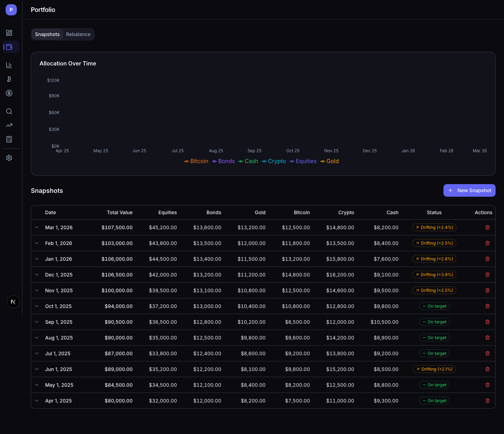This screenshot has width=504, height=434.
Task: Click the search magnifier sidebar icon
Action: coord(9,111)
